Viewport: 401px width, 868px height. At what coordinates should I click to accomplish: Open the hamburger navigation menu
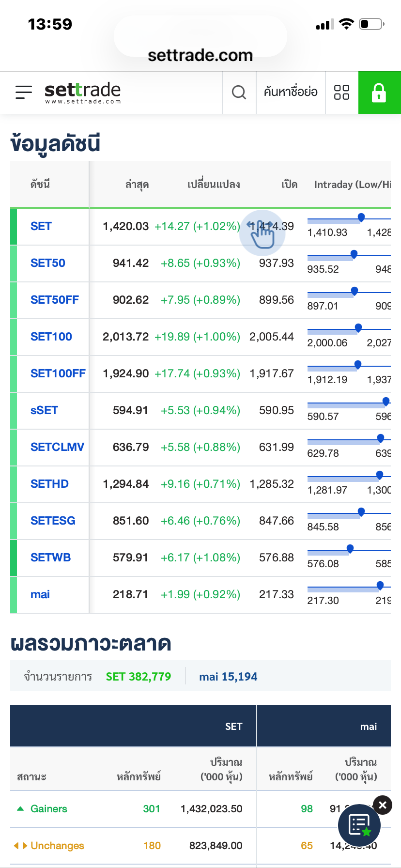coord(23,92)
